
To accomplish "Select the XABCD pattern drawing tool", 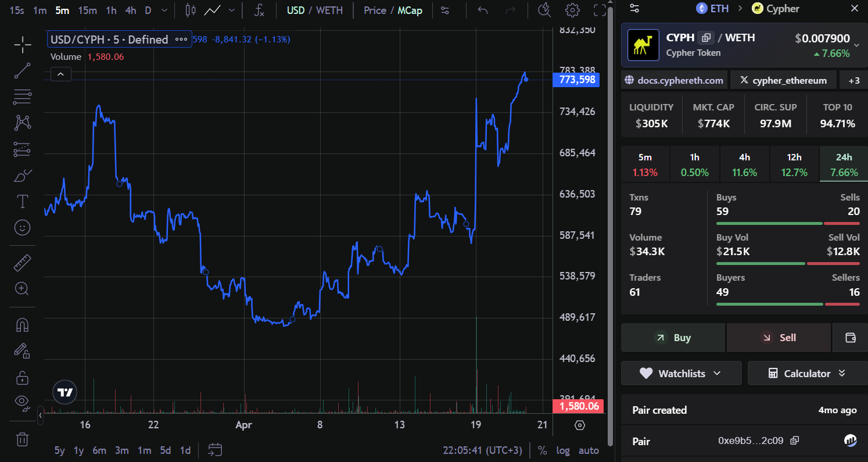I will point(23,123).
